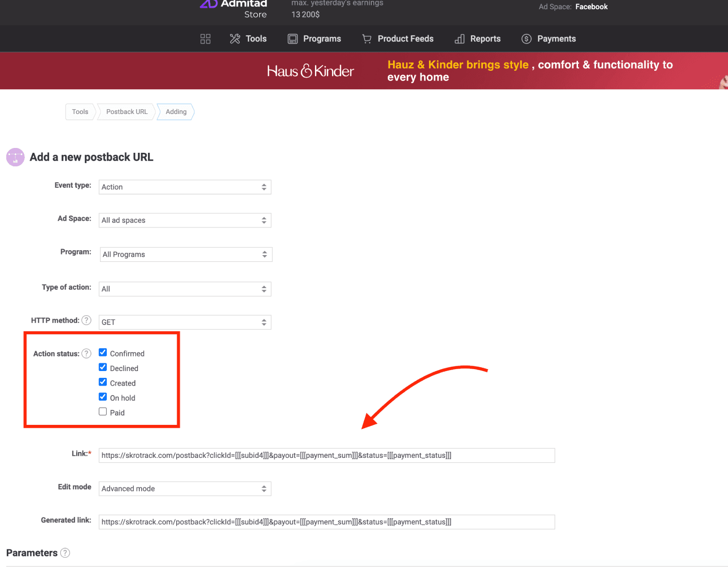
Task: Click the Adding breadcrumb
Action: point(176,112)
